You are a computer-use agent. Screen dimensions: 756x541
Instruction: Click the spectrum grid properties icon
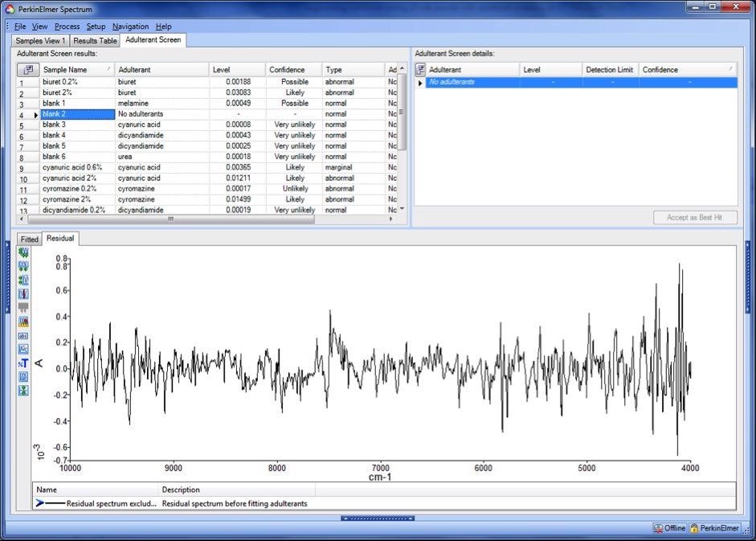[x=23, y=376]
